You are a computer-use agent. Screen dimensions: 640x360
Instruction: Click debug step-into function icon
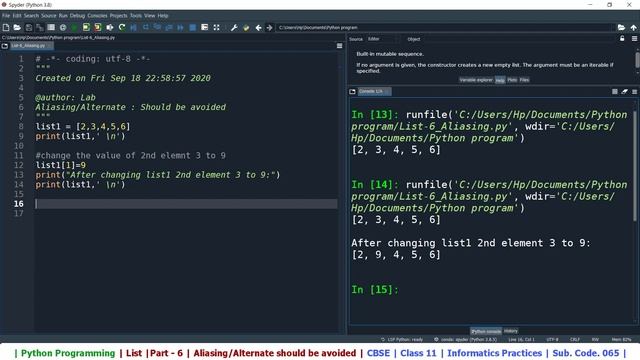157,27
